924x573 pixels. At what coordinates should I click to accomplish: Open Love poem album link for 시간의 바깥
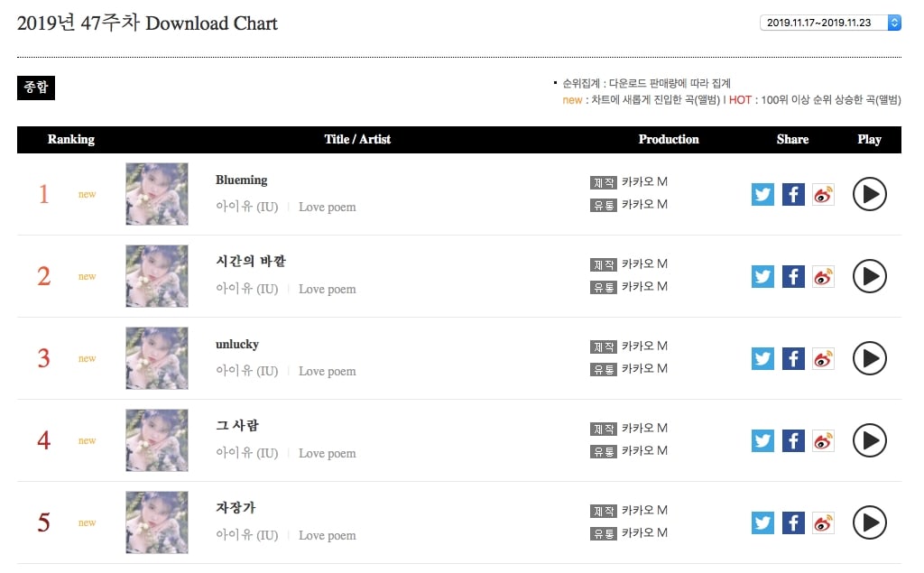[327, 289]
